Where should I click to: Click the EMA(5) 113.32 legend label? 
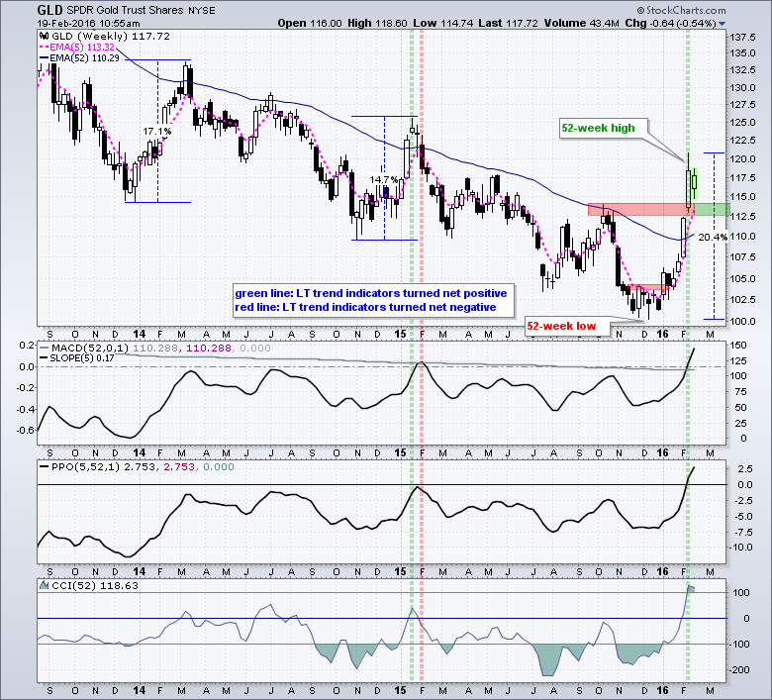(x=82, y=48)
